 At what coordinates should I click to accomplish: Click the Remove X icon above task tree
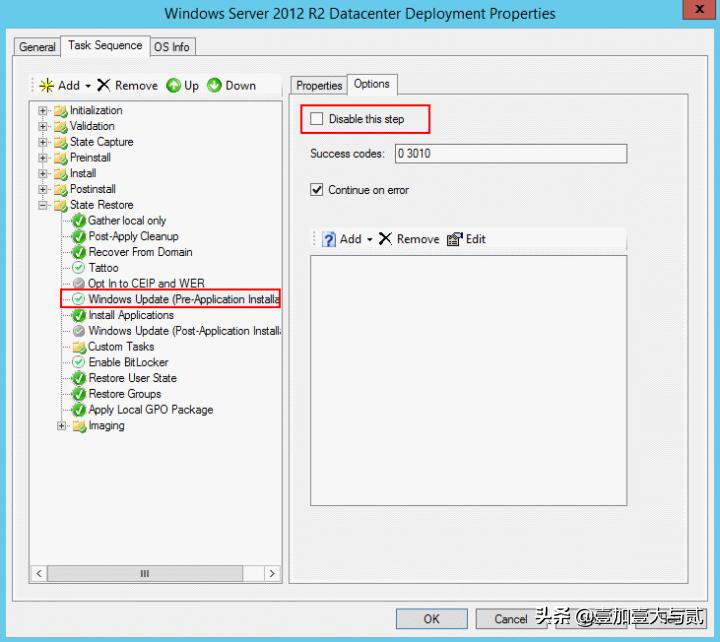pyautogui.click(x=104, y=85)
